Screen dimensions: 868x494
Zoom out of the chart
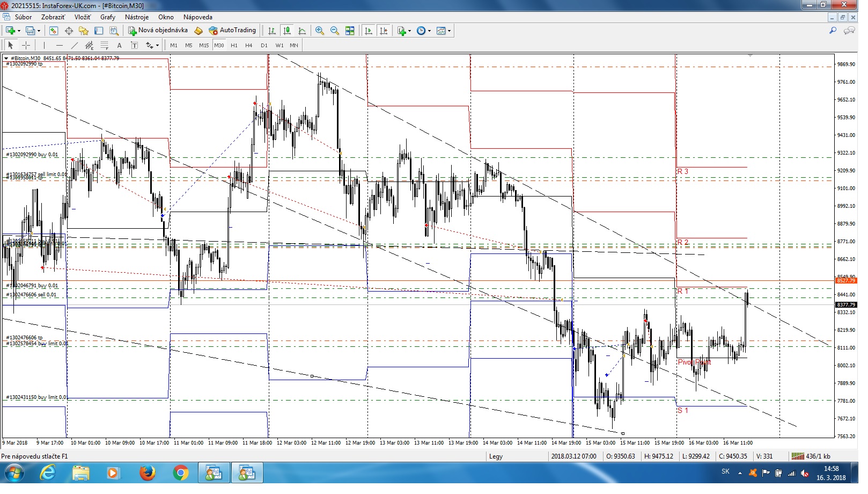[335, 31]
